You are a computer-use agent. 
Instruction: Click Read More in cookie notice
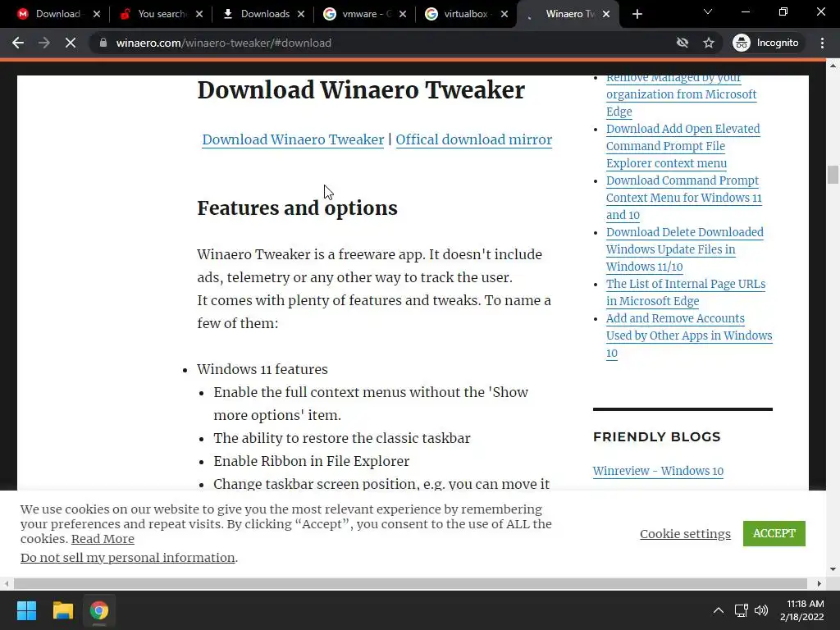point(103,539)
